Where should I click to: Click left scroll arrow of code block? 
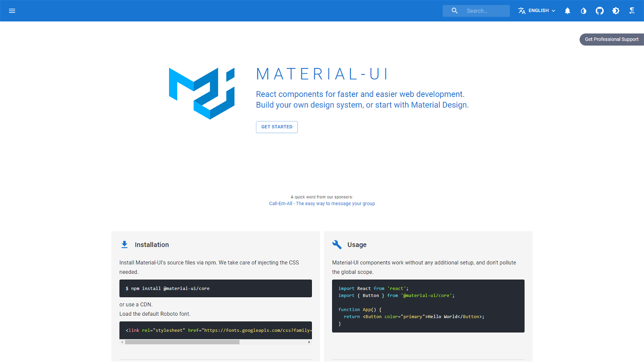tap(122, 342)
